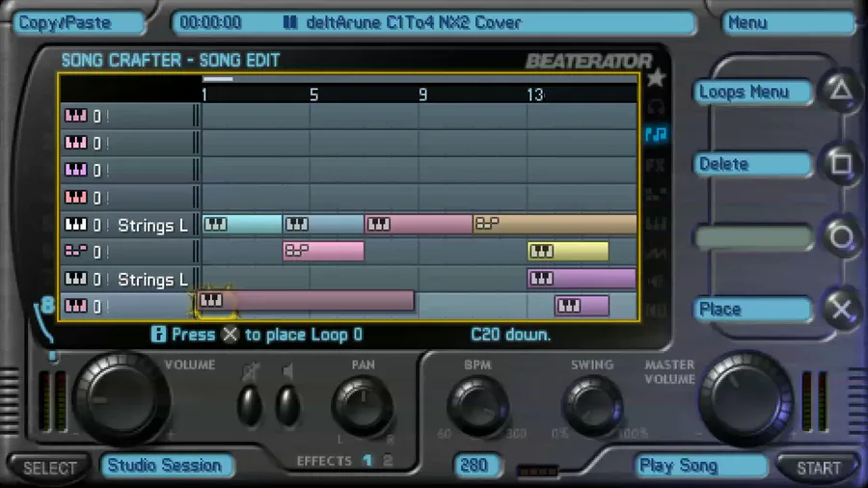Click bar 13 marker on the timeline
Screen dimensions: 868x488
[x=534, y=95]
